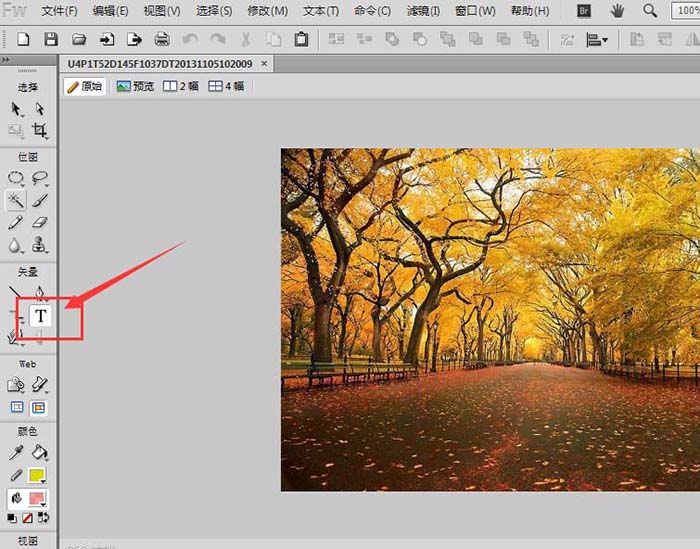Viewport: 700px width, 549px height.
Task: Select the Magic Wand tool
Action: [x=17, y=200]
